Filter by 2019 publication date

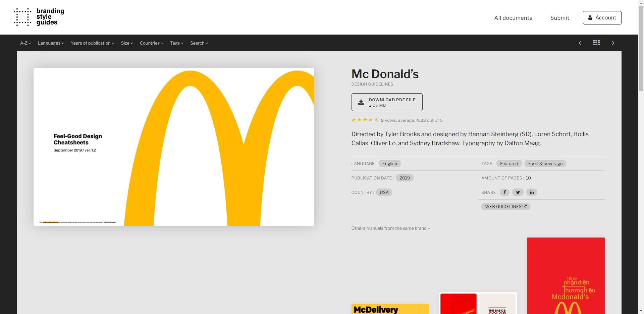(405, 178)
